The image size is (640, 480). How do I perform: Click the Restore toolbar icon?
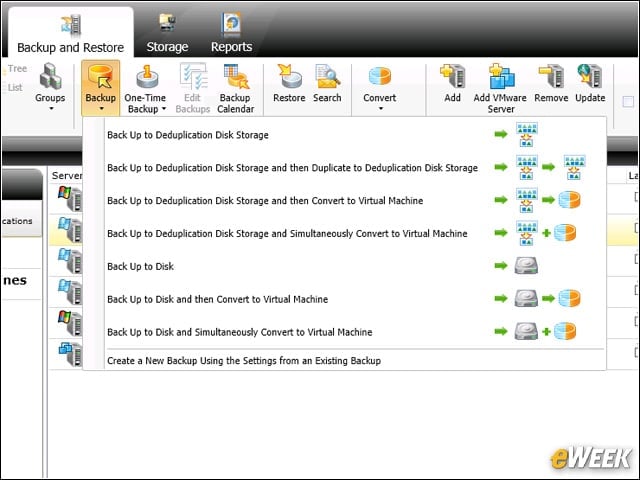click(x=289, y=76)
